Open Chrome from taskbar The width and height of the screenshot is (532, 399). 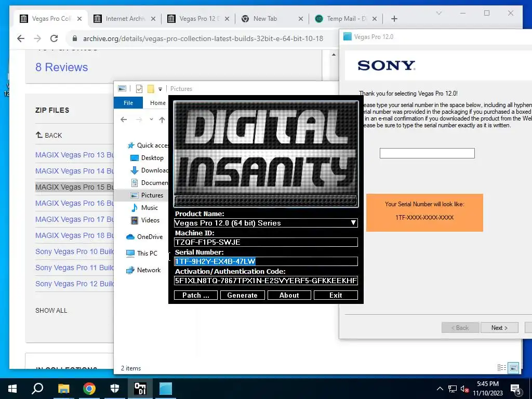coord(89,389)
